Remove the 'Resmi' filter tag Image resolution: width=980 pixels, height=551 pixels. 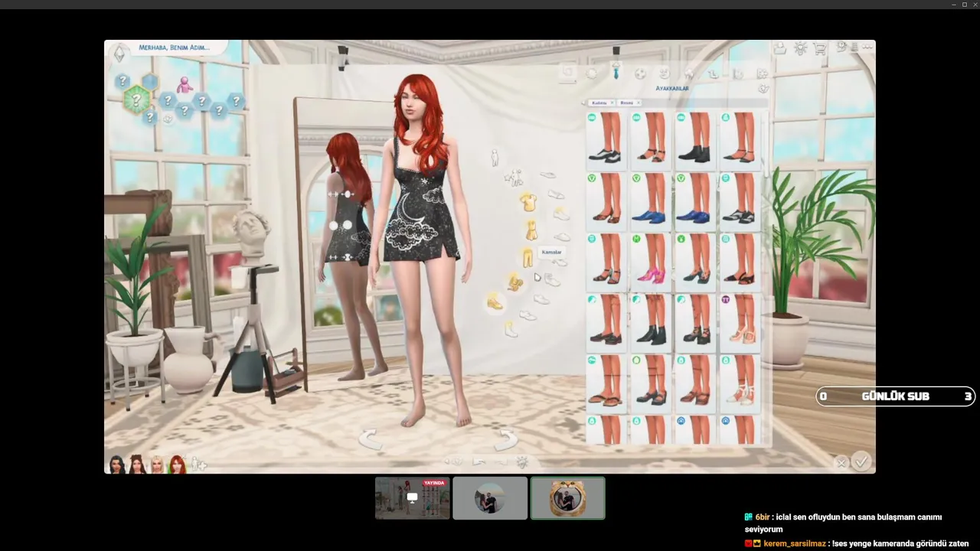pos(638,103)
